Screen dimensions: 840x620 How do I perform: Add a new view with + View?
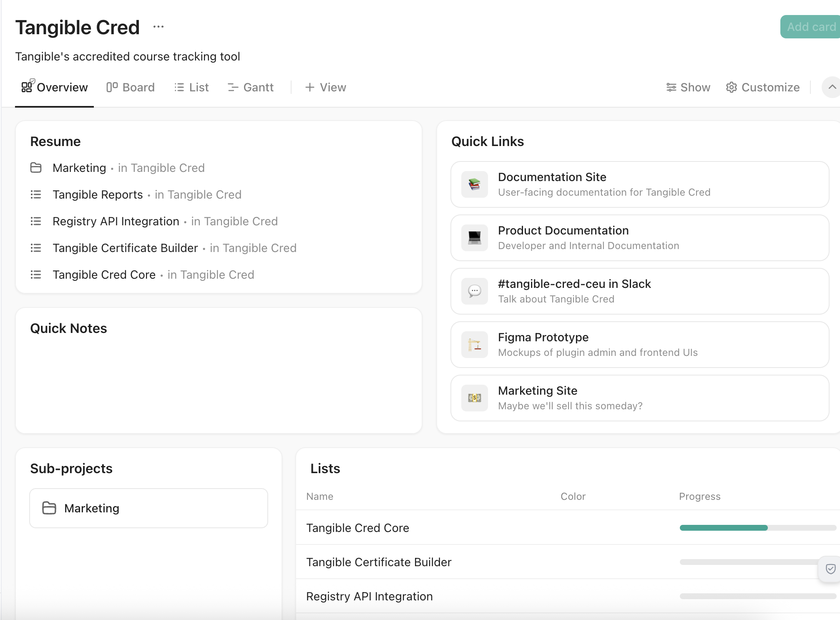click(x=325, y=87)
